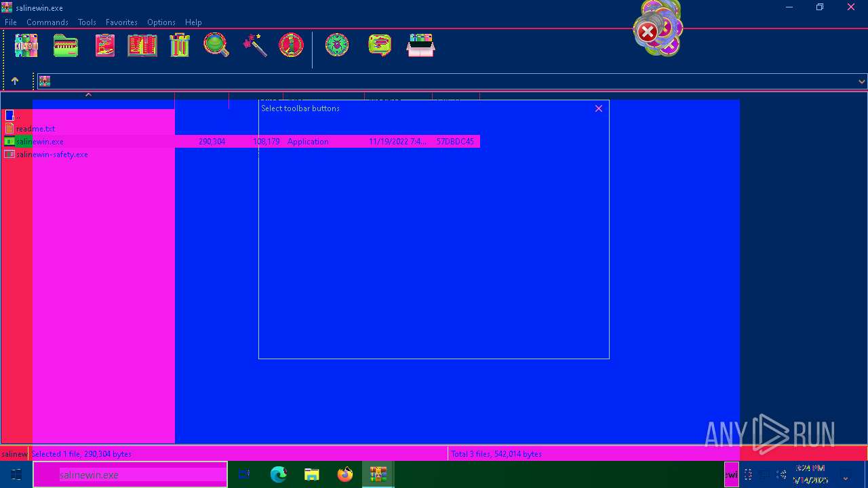Viewport: 868px width, 488px height.
Task: Close the Select toolbar buttons dialog
Action: click(598, 108)
